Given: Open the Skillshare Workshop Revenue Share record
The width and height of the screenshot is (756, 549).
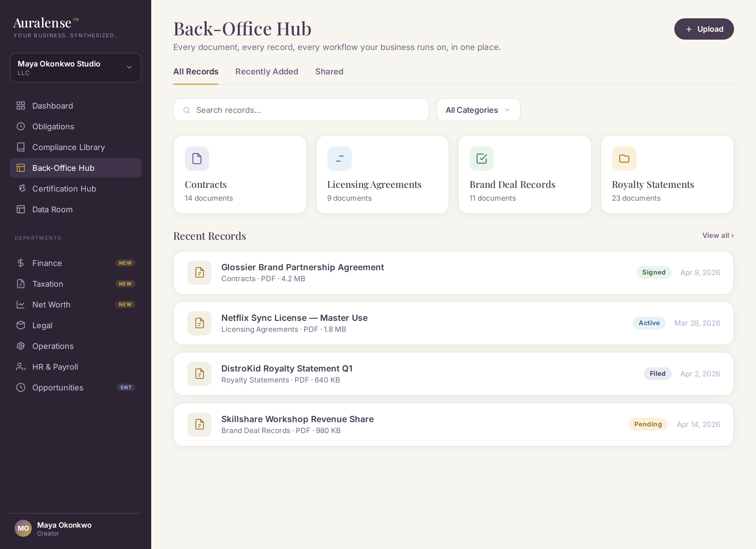Looking at the screenshot, I should pos(453,425).
